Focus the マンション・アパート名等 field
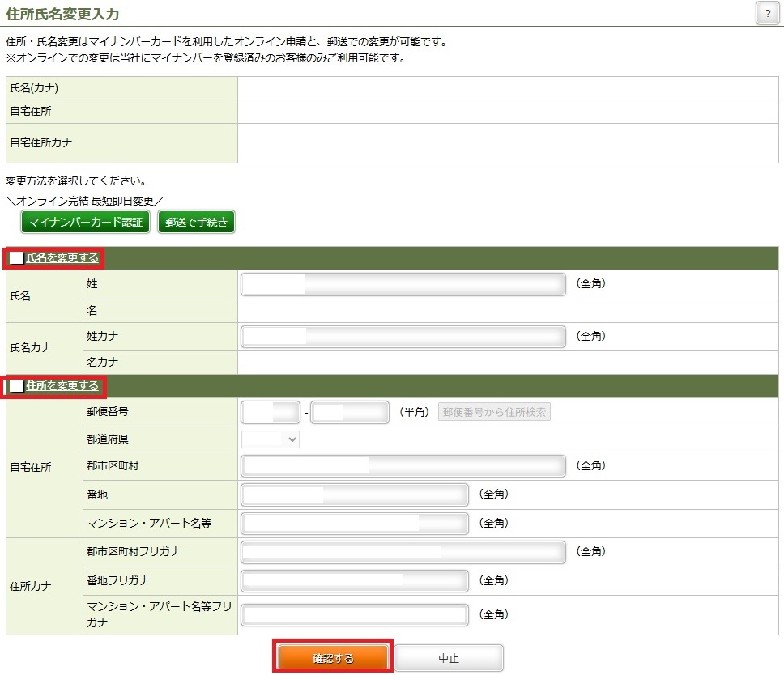 coord(355,523)
